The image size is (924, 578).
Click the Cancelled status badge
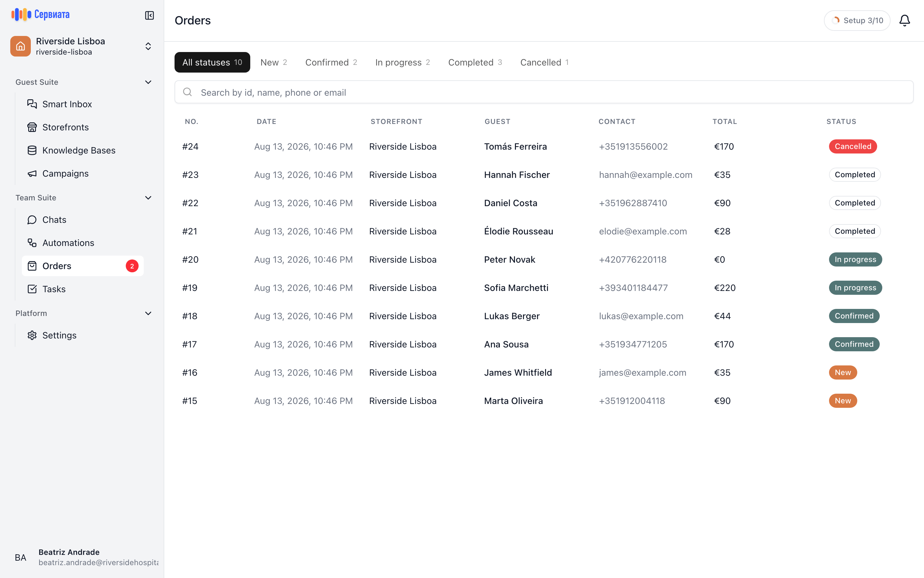pos(852,146)
